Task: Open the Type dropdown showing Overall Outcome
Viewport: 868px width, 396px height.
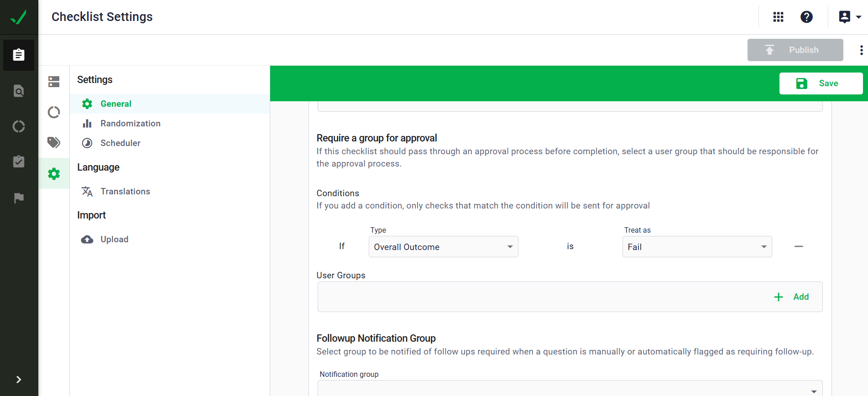Action: click(x=443, y=247)
